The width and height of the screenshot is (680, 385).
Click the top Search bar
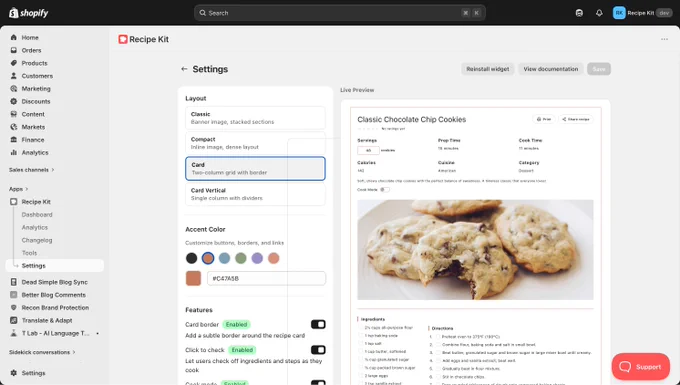340,13
